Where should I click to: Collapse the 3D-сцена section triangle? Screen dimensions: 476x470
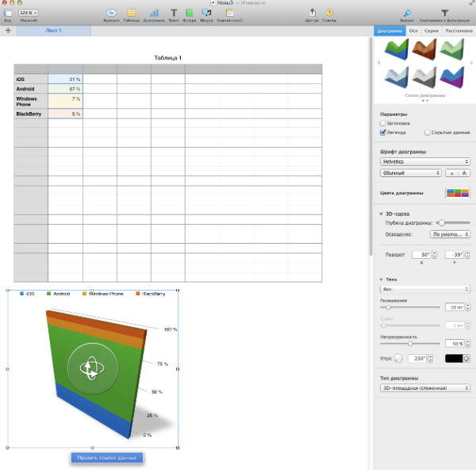point(381,214)
